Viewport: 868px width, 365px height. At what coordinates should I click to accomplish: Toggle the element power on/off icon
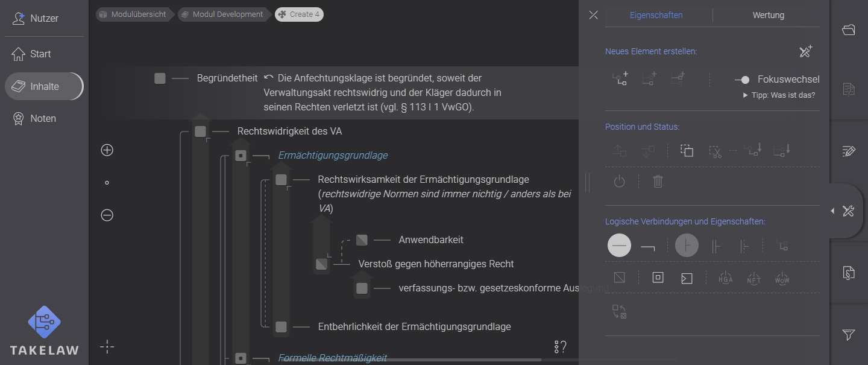[x=619, y=181]
